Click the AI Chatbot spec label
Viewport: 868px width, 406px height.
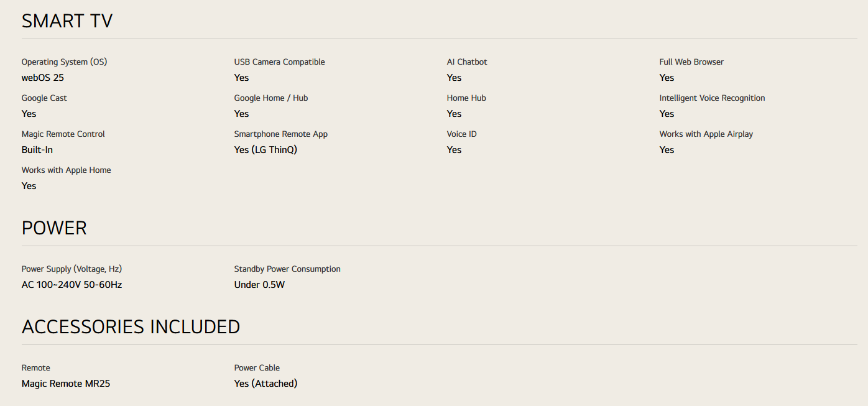pos(467,62)
